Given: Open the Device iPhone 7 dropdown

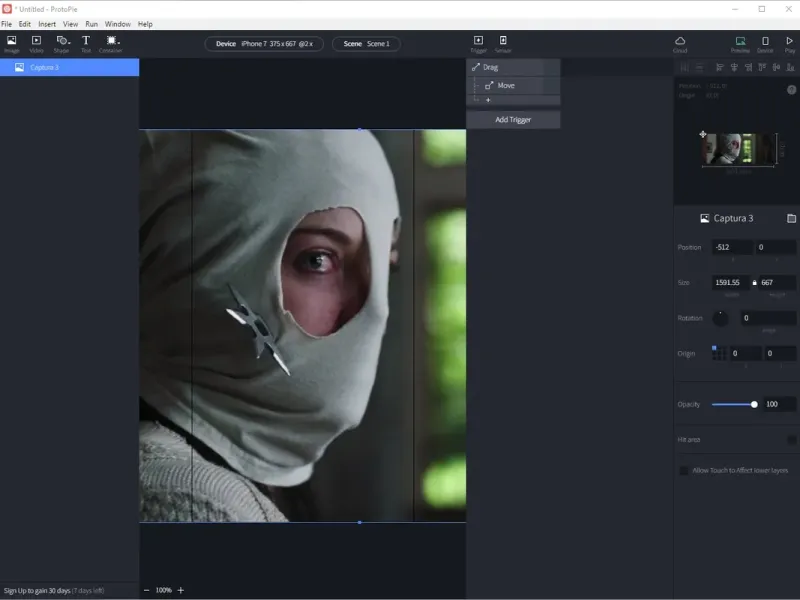Looking at the screenshot, I should pyautogui.click(x=264, y=44).
